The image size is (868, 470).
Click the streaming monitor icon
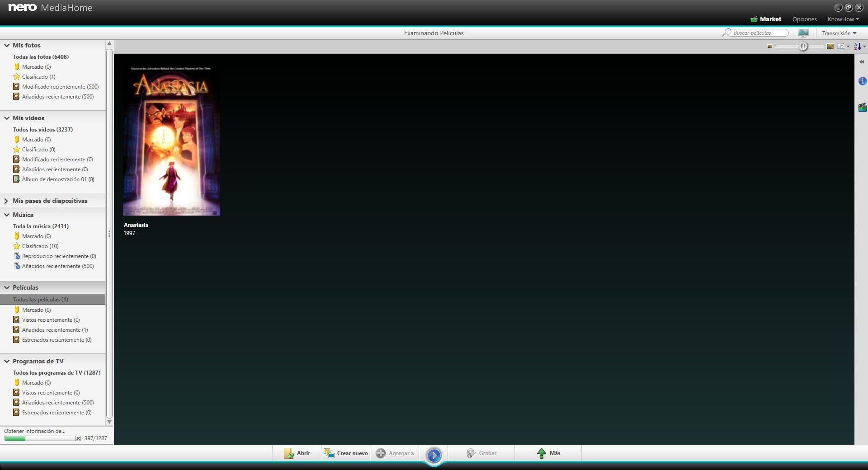tap(803, 33)
